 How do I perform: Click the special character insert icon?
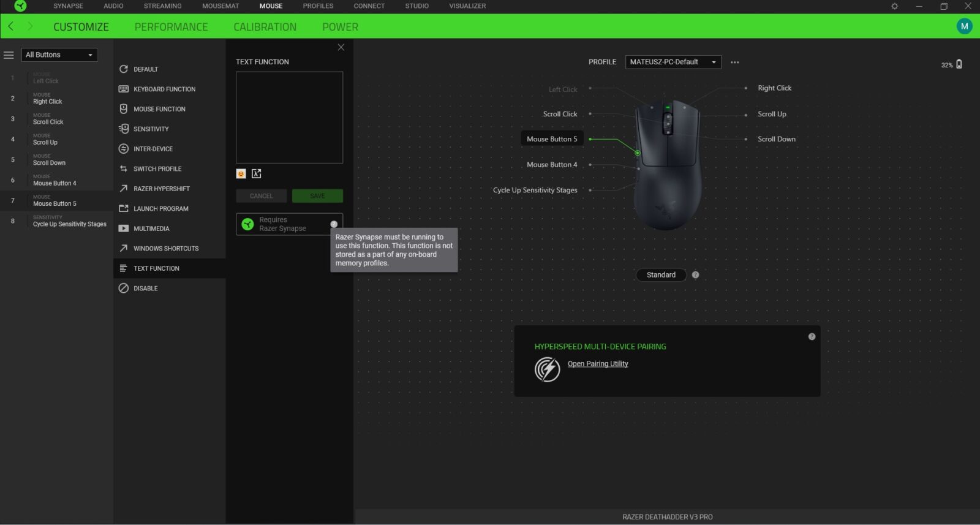tap(257, 174)
